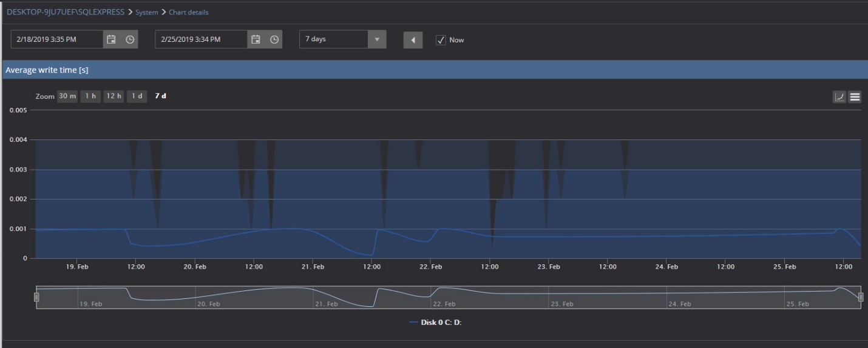Click the start date input field
Image resolution: width=868 pixels, height=348 pixels.
[57, 39]
